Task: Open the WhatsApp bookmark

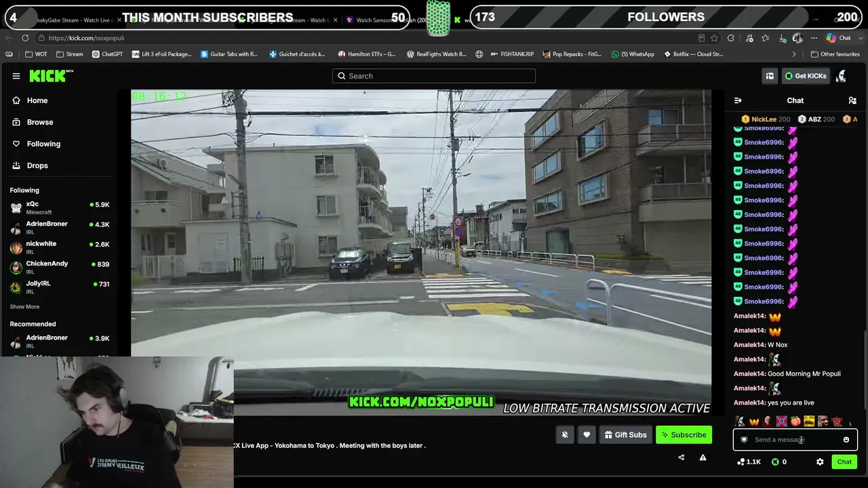Action: point(633,54)
